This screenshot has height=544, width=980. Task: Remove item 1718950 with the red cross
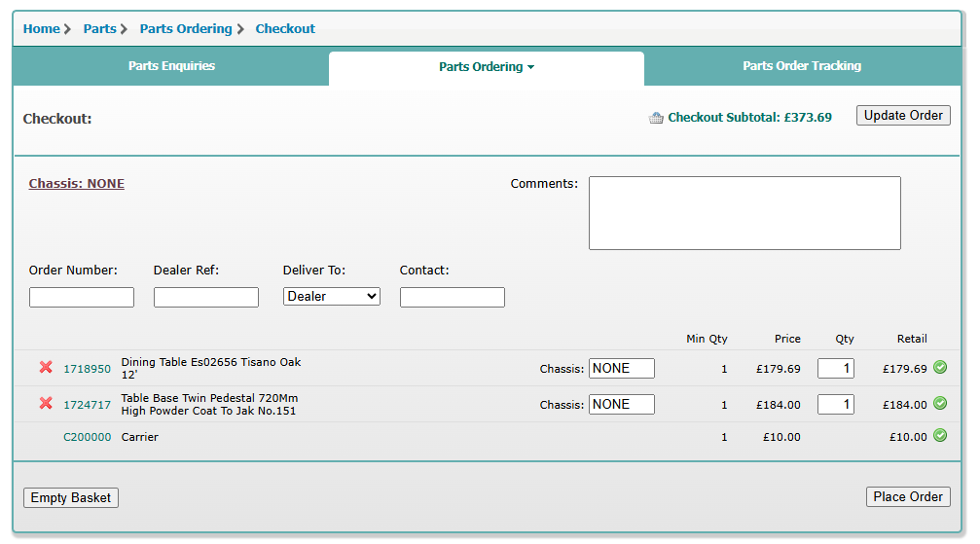pyautogui.click(x=46, y=367)
